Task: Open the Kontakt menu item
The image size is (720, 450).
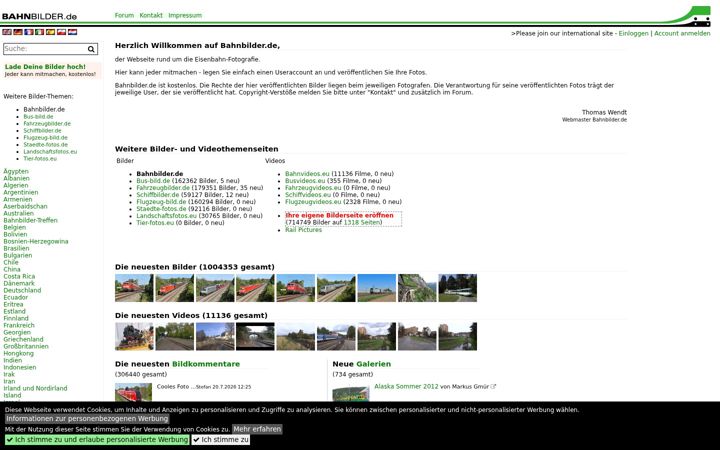Action: pos(151,15)
